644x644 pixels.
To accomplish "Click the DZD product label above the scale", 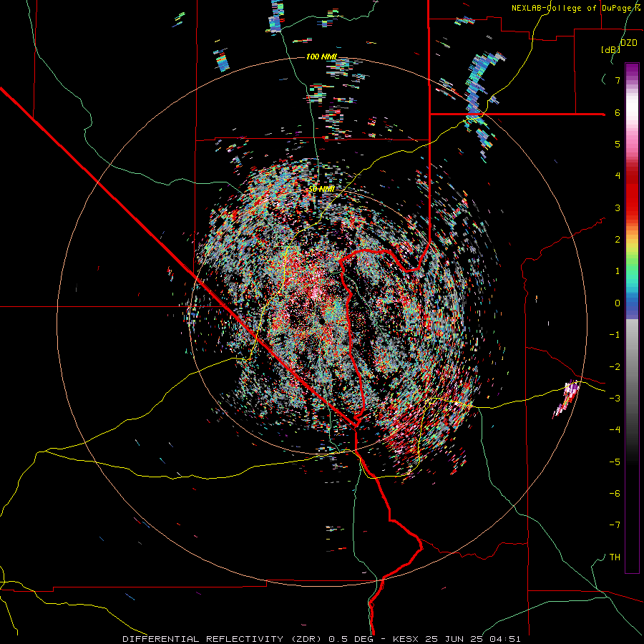I will click(x=629, y=43).
